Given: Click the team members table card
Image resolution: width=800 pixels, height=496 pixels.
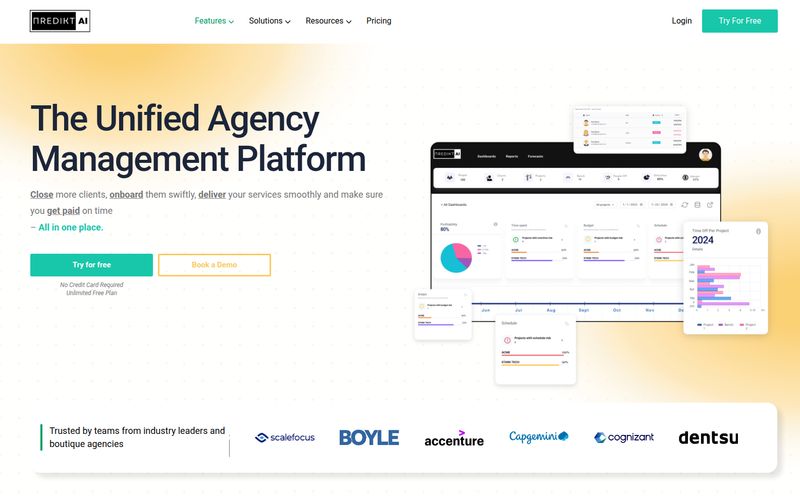Looking at the screenshot, I should click(630, 130).
